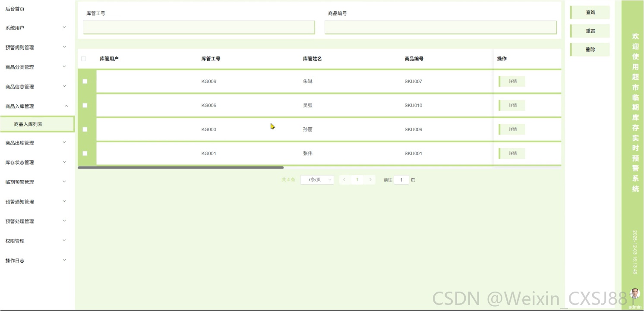Click the 库管工号 column header

[211, 59]
